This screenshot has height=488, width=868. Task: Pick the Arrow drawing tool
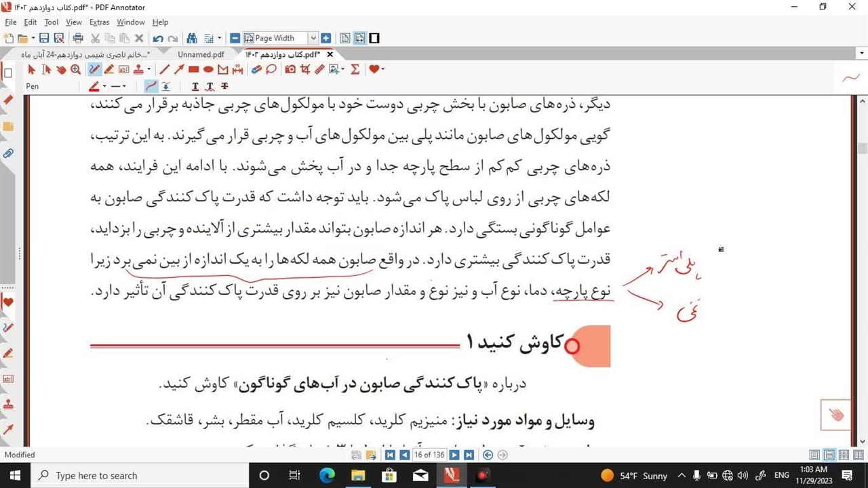tap(179, 69)
